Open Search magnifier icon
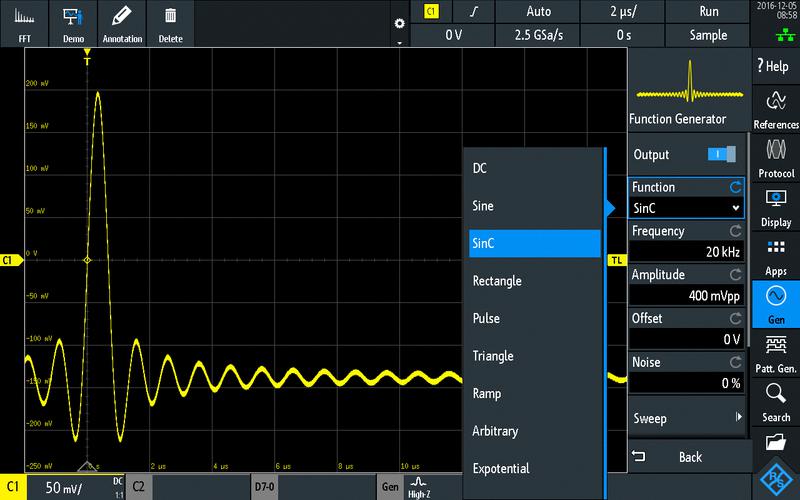Screen dimensions: 800x500 coord(776,403)
